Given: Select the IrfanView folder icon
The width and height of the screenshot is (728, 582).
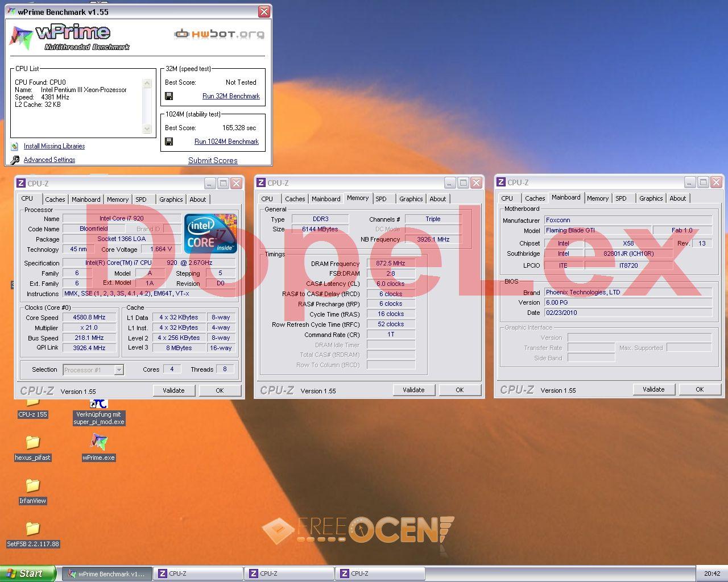Looking at the screenshot, I should point(33,485).
